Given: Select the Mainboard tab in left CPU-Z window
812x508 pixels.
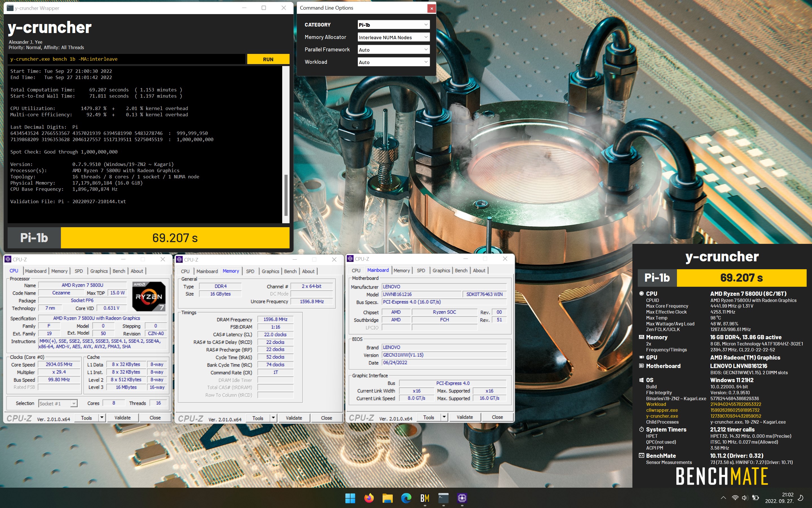Looking at the screenshot, I should point(36,271).
